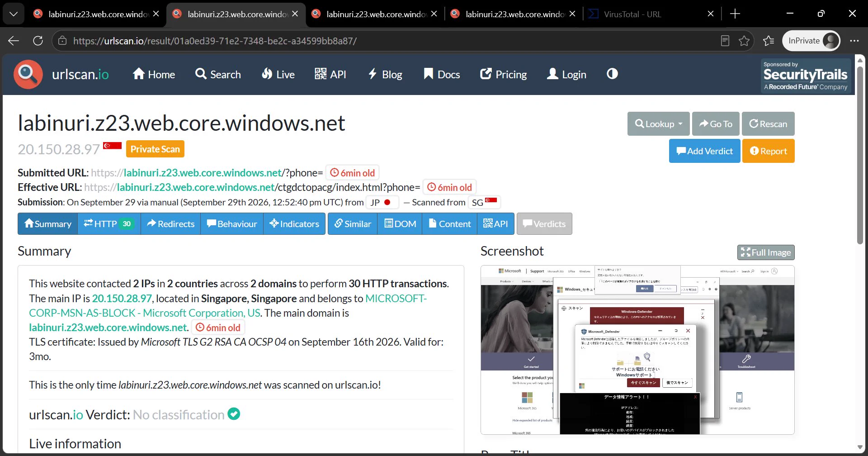Open the Indicators tab
Viewport: 868px width, 456px height.
click(294, 224)
